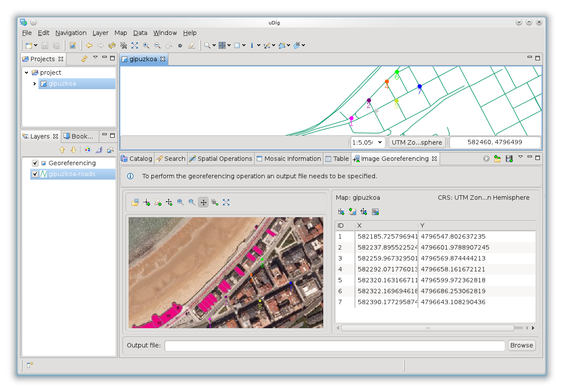
Task: Activate the pan tool in the image preview
Action: point(203,202)
